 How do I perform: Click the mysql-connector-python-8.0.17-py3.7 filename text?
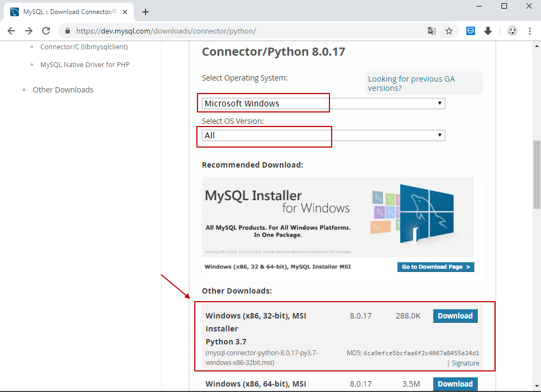261,358
